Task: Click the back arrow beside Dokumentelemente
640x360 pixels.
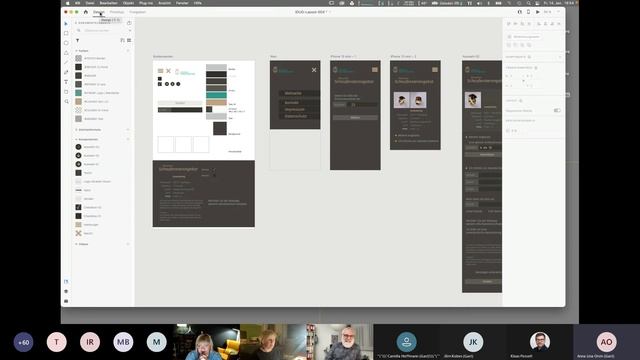Action: [x=76, y=23]
